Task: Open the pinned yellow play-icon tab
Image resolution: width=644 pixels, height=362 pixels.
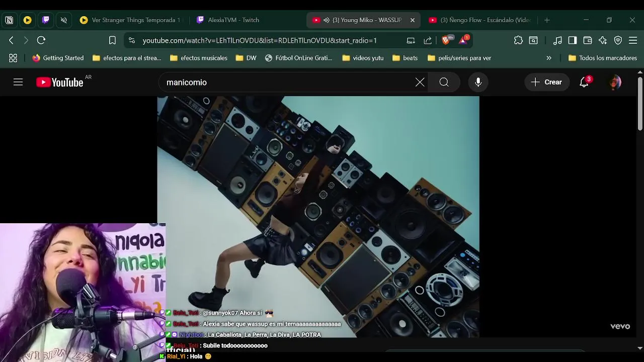Action: tap(27, 20)
